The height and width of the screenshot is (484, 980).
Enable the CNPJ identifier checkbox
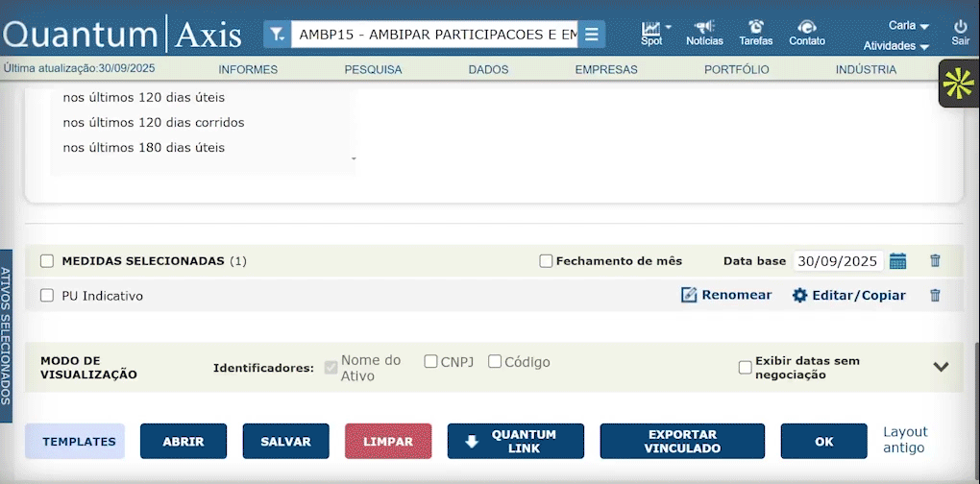(431, 362)
